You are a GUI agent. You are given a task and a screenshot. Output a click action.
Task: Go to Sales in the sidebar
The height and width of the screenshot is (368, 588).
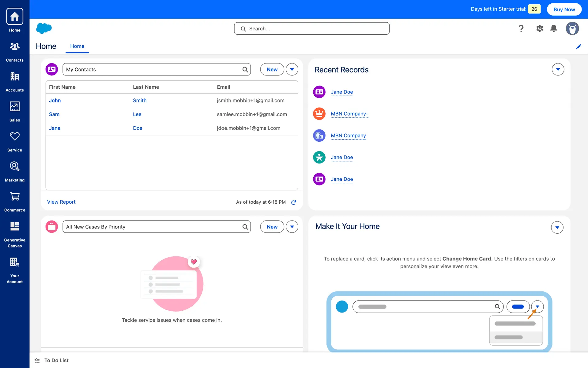tap(14, 111)
